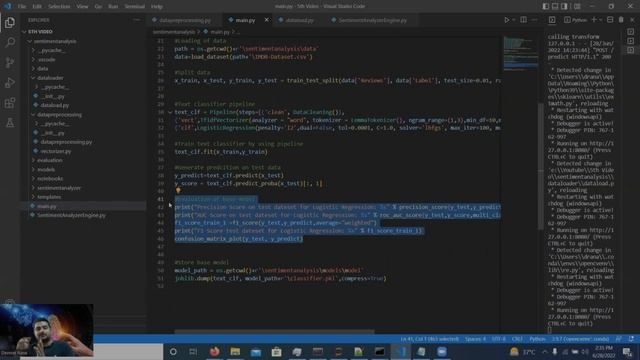Screen dimensions: 640x360
Task: Open the new terminal profile dropdown arrow
Action: 600,20
